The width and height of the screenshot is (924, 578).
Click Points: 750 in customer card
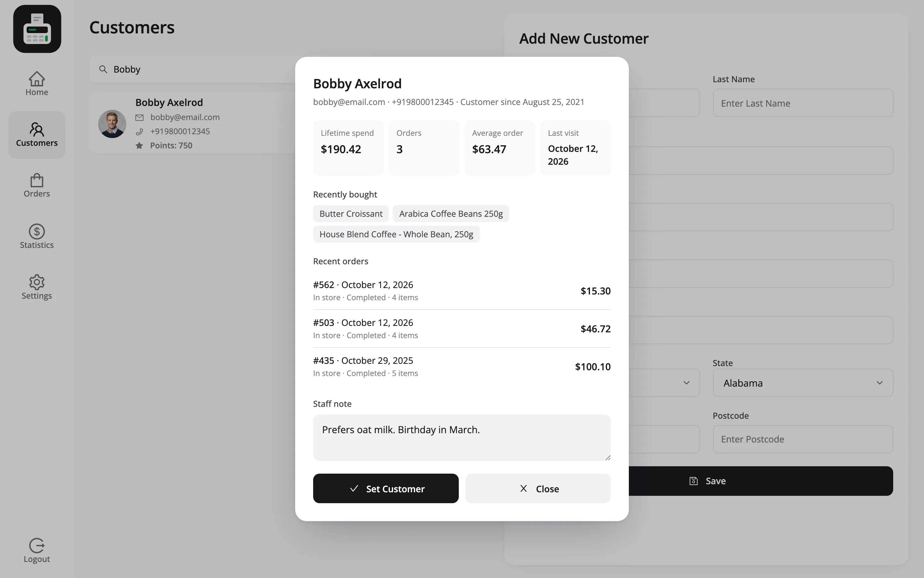point(171,145)
